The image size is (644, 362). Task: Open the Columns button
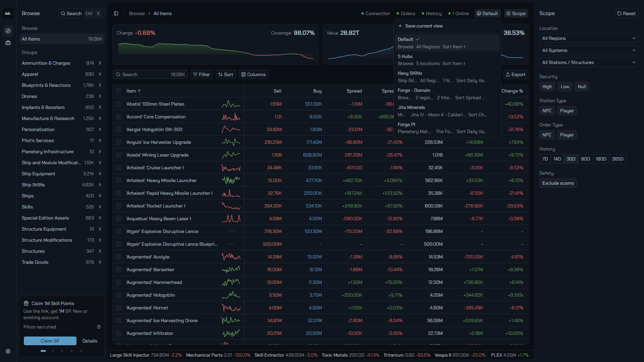pos(254,74)
